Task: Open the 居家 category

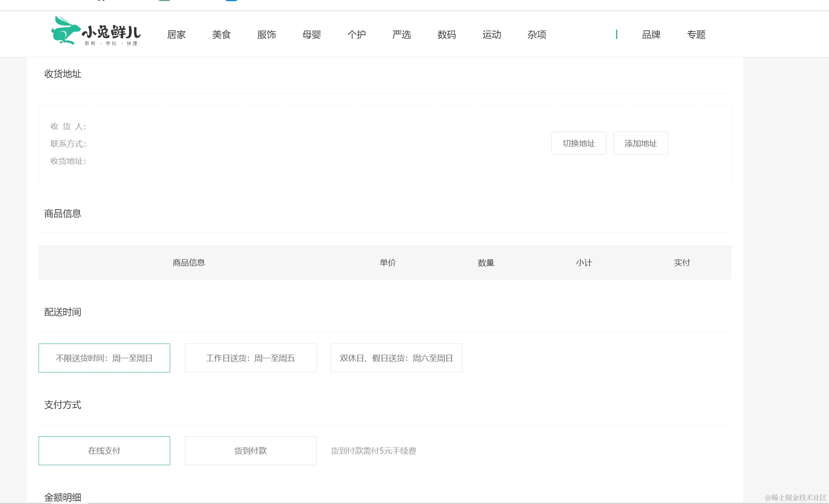Action: point(176,35)
